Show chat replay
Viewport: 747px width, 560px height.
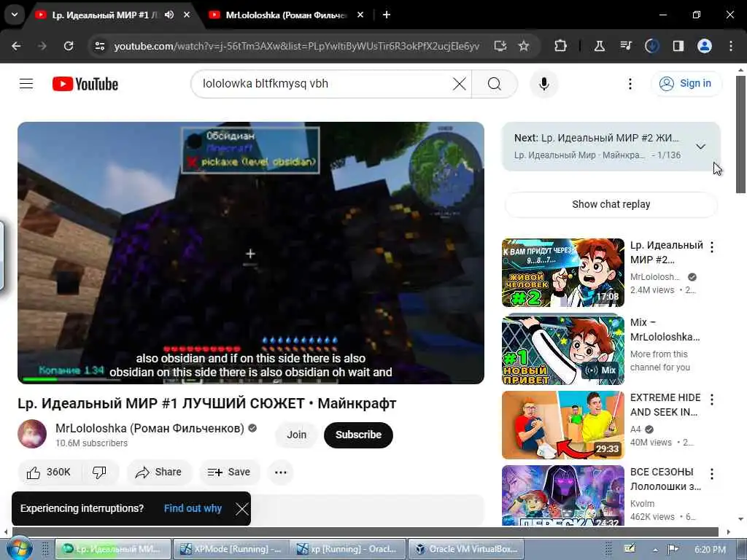pyautogui.click(x=611, y=204)
